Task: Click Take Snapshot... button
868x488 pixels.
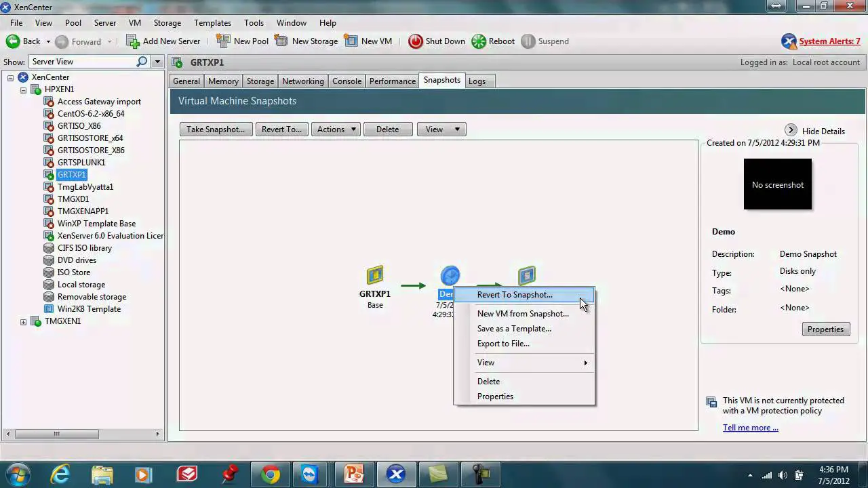Action: click(x=216, y=129)
